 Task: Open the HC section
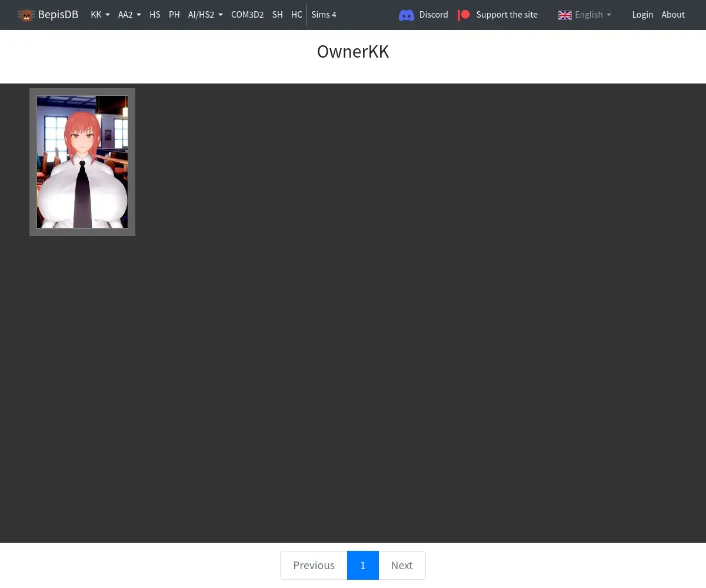297,15
